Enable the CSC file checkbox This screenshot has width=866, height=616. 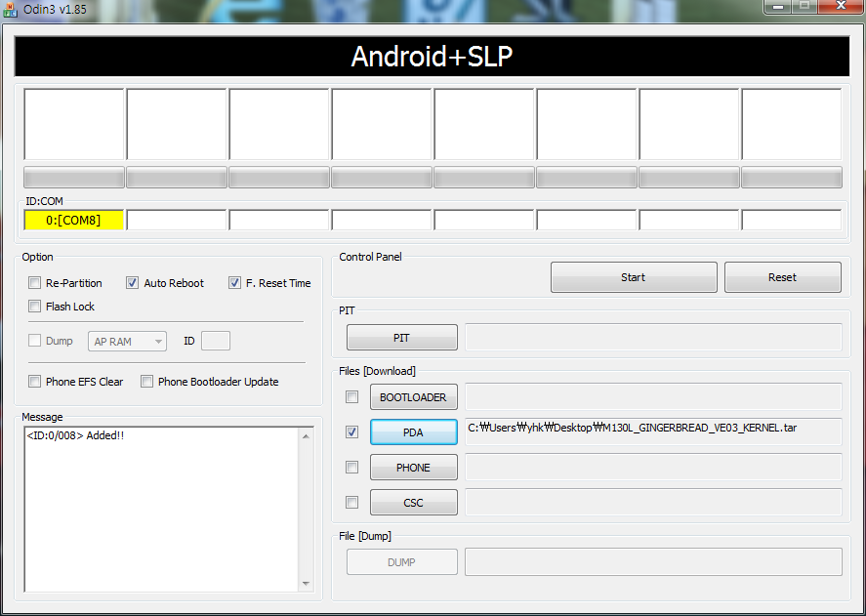click(x=351, y=503)
